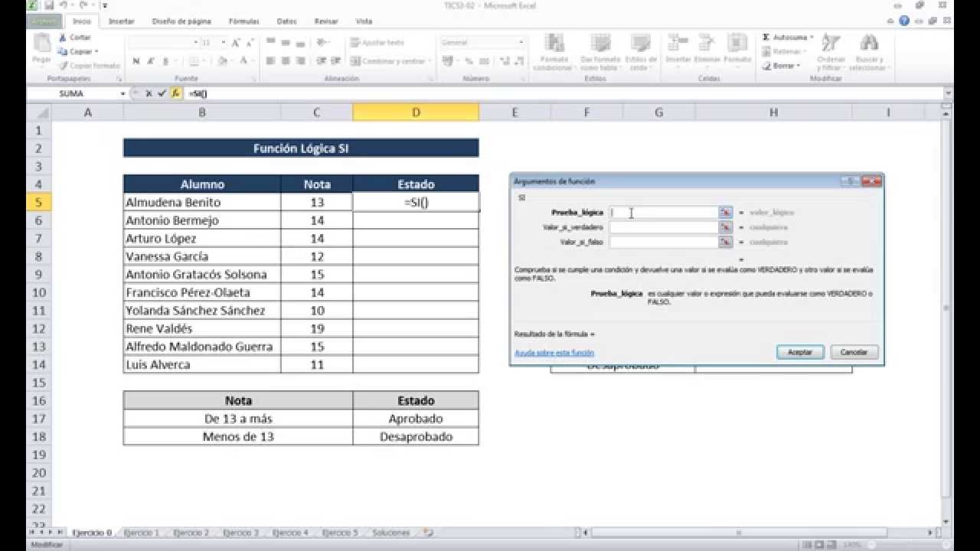The image size is (980, 551).
Task: Click the Autosuma sigma button
Action: click(788, 37)
